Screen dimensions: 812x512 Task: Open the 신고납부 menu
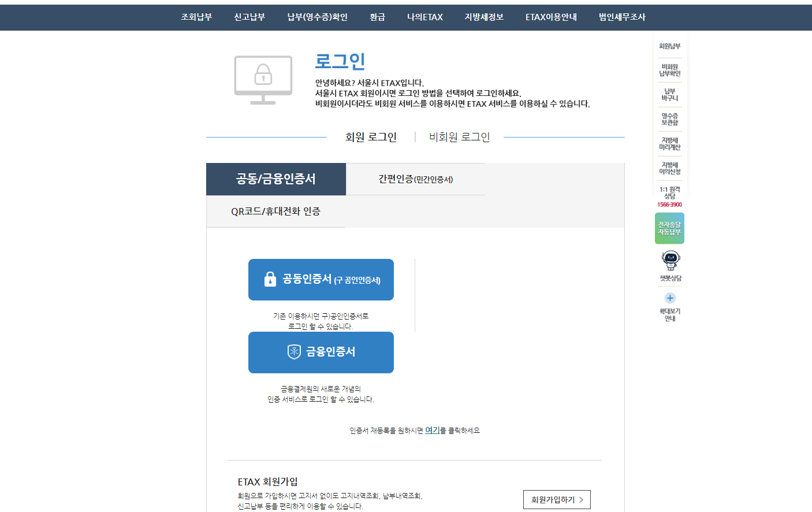[249, 17]
